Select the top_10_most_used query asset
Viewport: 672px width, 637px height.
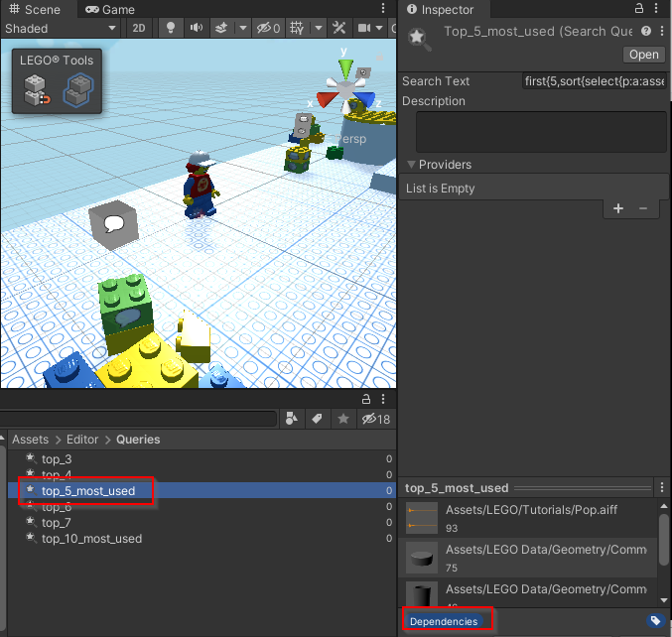91,539
